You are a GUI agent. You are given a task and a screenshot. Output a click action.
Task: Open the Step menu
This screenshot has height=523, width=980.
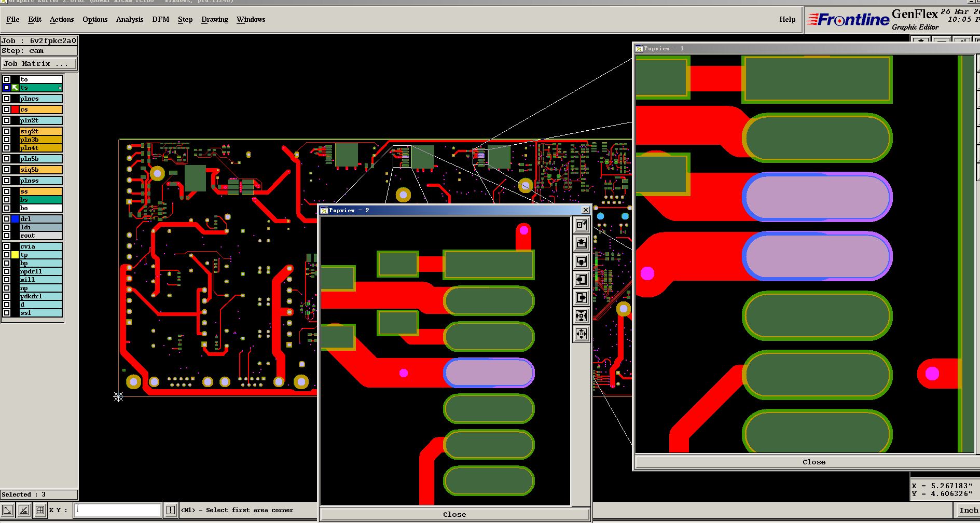185,19
